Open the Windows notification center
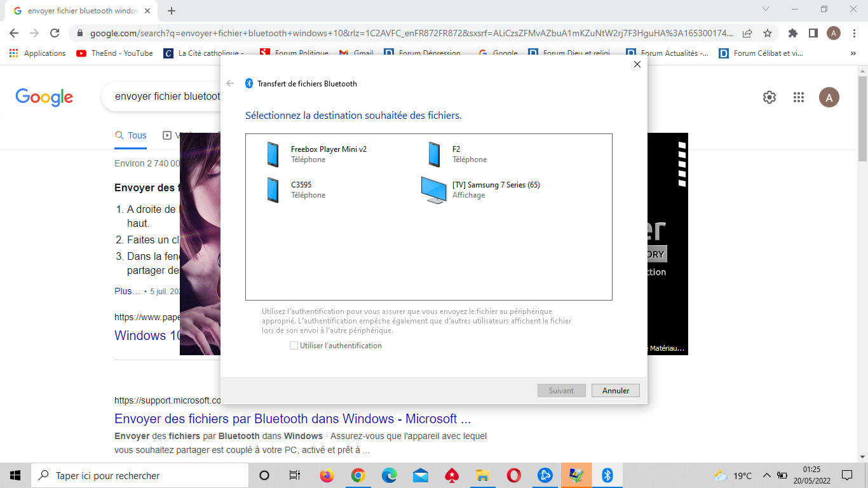This screenshot has height=488, width=868. click(x=846, y=475)
